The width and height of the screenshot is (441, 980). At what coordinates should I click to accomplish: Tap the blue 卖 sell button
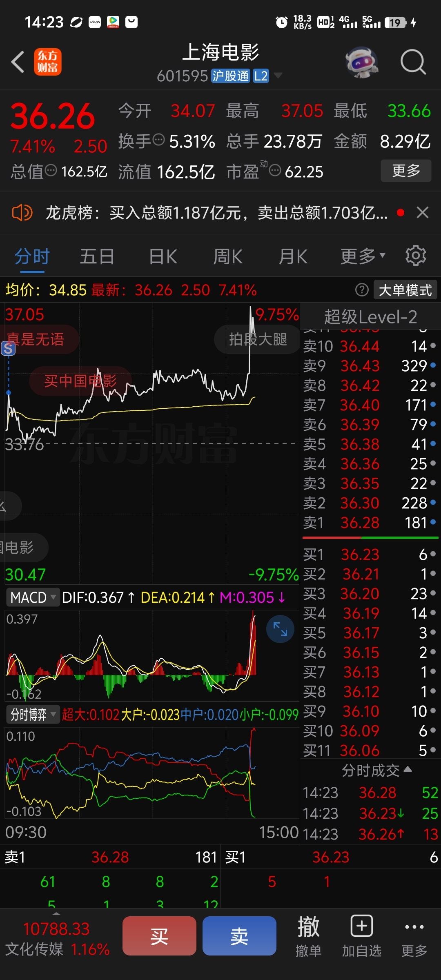click(x=239, y=936)
